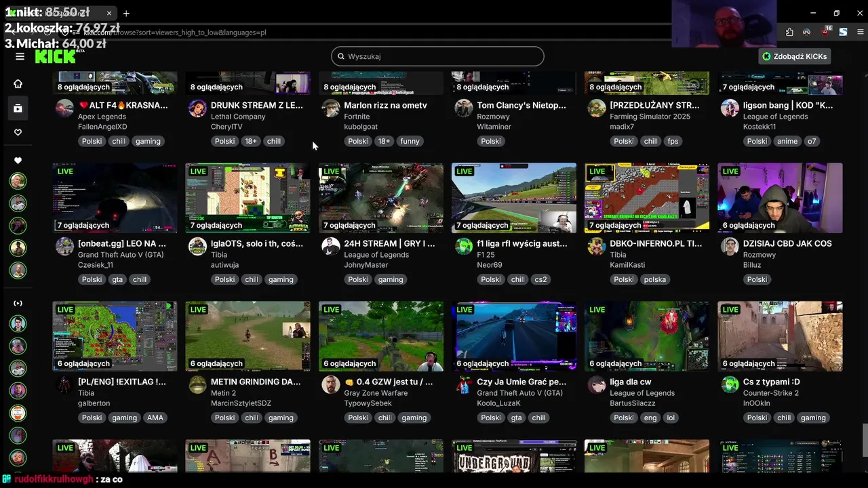The height and width of the screenshot is (488, 868).
Task: Go to Home in the sidebar
Action: click(18, 83)
